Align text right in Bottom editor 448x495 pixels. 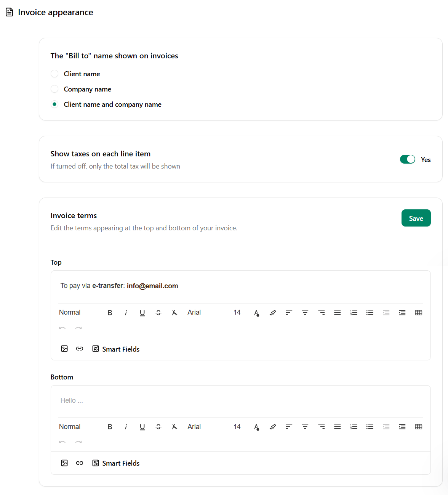pos(322,427)
